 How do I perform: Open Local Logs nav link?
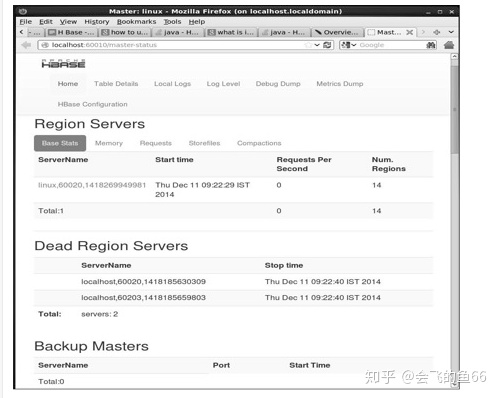coord(172,84)
